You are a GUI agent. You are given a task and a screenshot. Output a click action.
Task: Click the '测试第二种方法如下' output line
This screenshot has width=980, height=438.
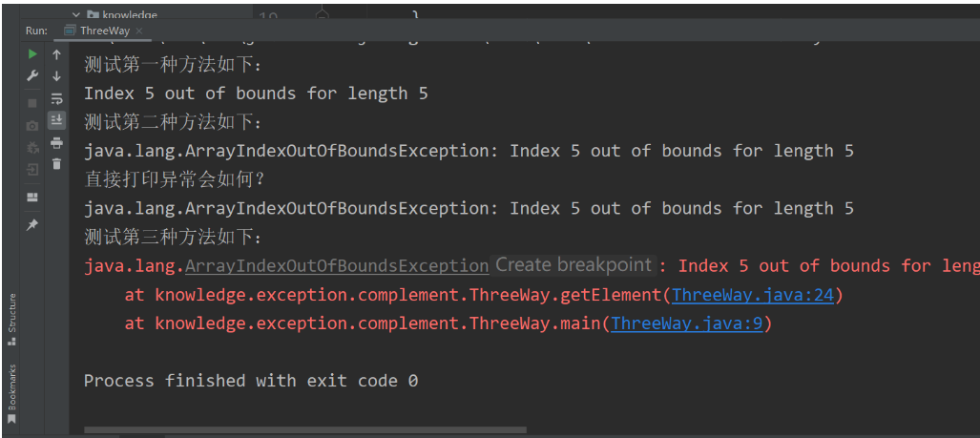tap(173, 122)
